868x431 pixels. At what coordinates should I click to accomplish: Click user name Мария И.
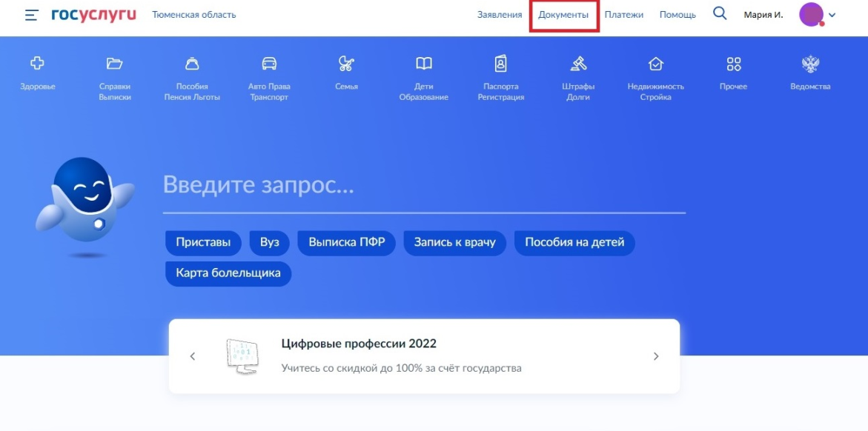coord(763,15)
